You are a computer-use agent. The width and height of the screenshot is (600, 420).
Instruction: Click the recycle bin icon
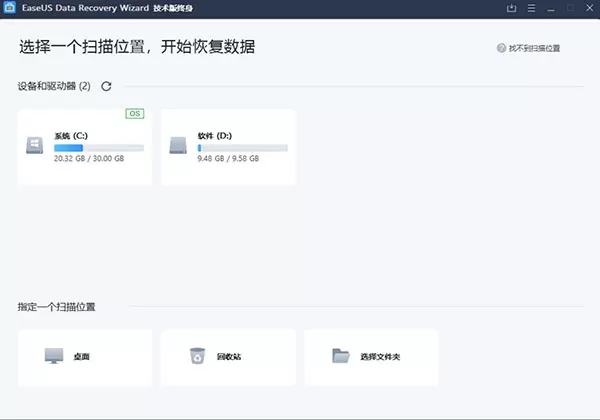197,356
